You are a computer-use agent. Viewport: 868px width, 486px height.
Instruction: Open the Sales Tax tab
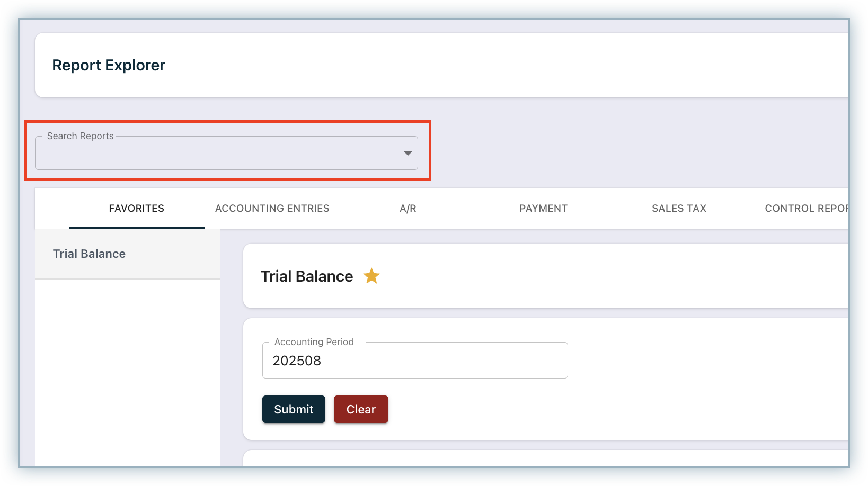[x=679, y=209]
